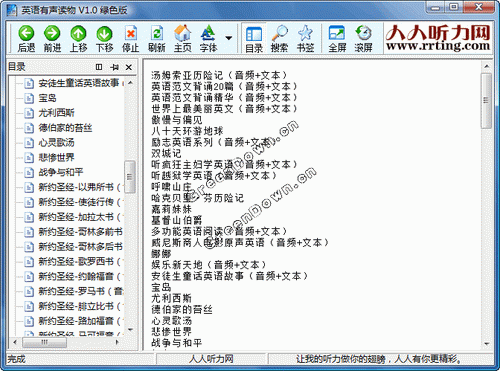Open the 主页 home icon
The image size is (500, 371).
click(x=183, y=34)
